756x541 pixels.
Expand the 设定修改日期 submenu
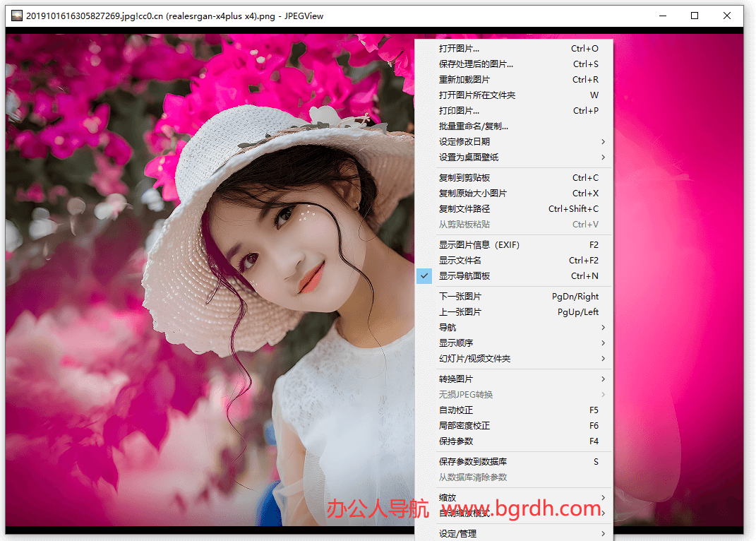[x=464, y=142]
